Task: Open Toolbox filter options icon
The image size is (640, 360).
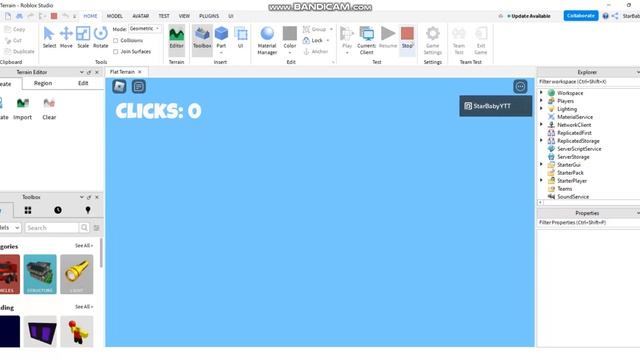Action: click(x=96, y=228)
